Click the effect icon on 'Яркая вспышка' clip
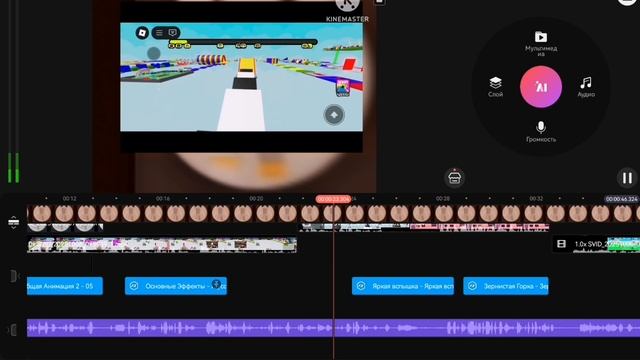Viewport: 640px width, 360px height. tap(361, 286)
